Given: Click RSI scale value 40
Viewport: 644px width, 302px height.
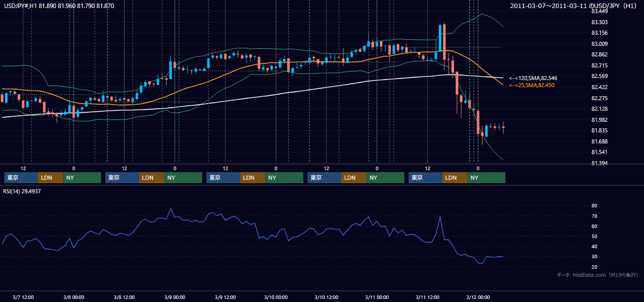Looking at the screenshot, I should 594,246.
